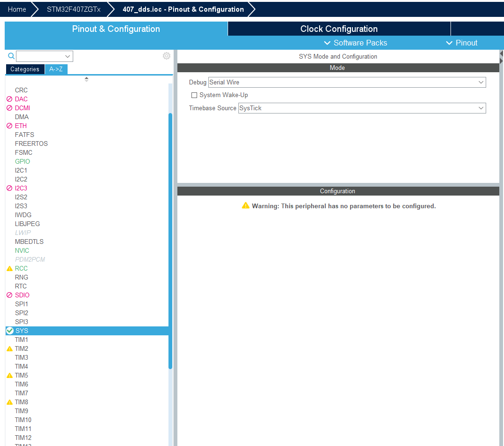Click the disabled icon next to SDIO
Screen dimensions: 504x446
pos(9,295)
